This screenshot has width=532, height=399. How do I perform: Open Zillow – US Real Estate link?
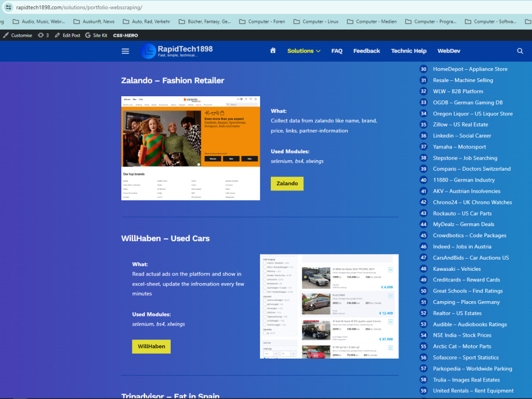460,124
